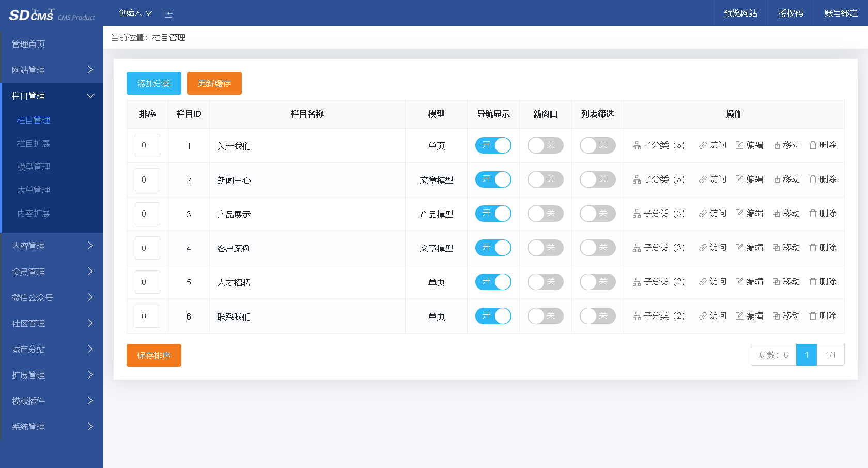Viewport: 868px width, 468px height.
Task: Select page 1 in the pagination control
Action: [807, 355]
